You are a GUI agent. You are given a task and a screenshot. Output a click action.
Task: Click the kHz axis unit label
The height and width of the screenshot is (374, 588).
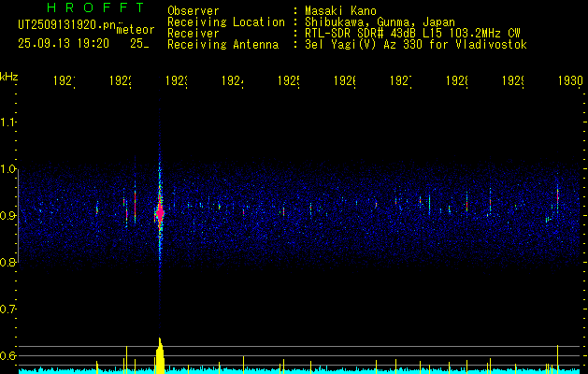click(x=9, y=77)
